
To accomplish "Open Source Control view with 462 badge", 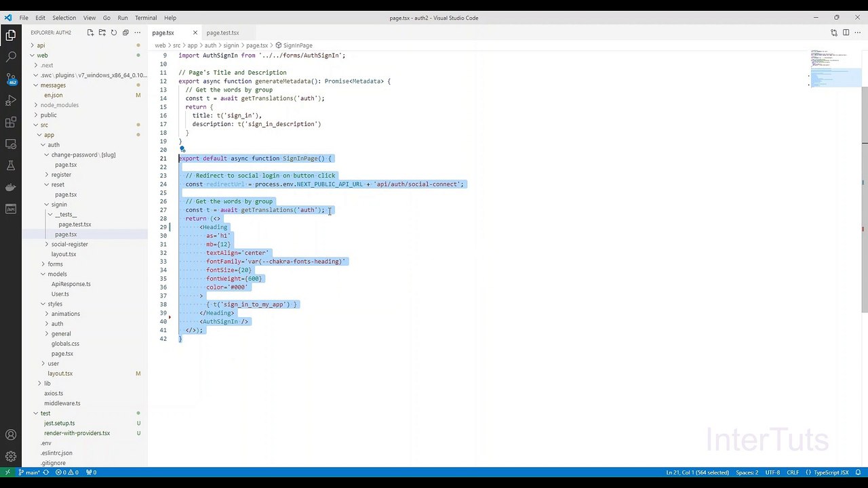I will pos(11,79).
